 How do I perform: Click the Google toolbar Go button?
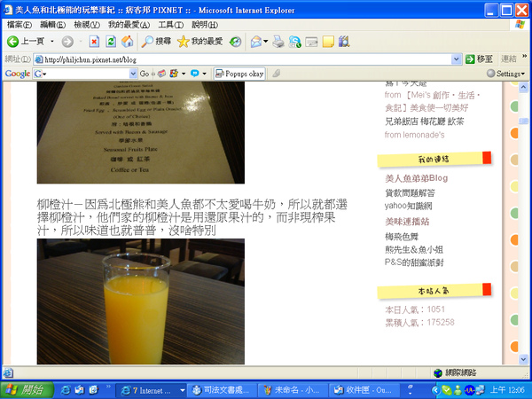145,74
